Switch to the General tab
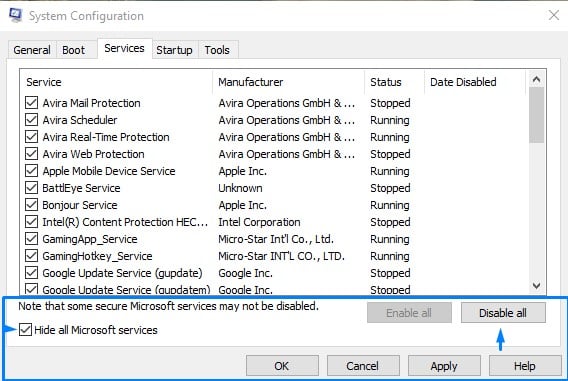 [32, 50]
